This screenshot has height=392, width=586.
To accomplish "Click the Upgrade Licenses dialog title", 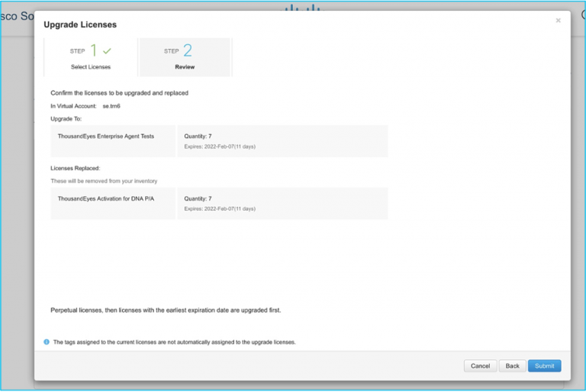I will (80, 24).
